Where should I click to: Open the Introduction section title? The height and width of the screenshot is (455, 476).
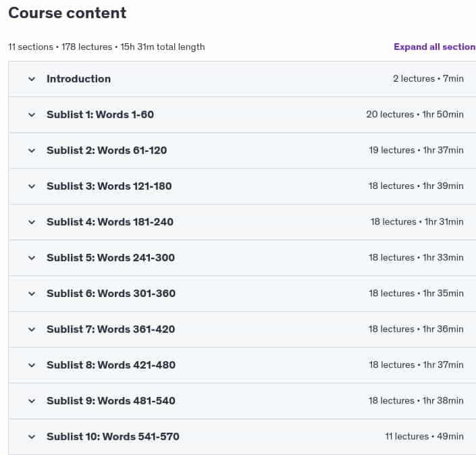click(78, 79)
